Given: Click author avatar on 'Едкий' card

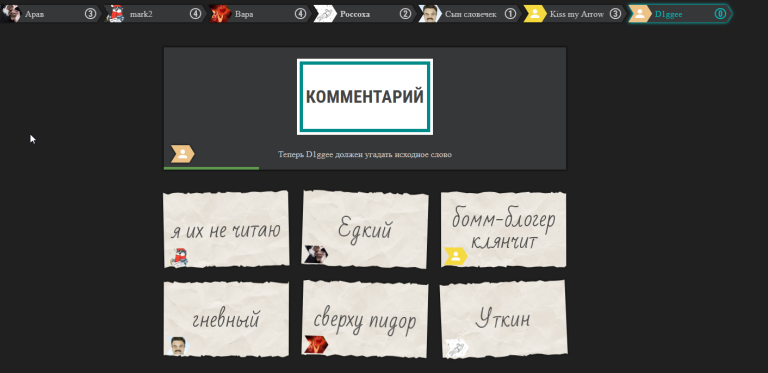Looking at the screenshot, I should click(316, 255).
